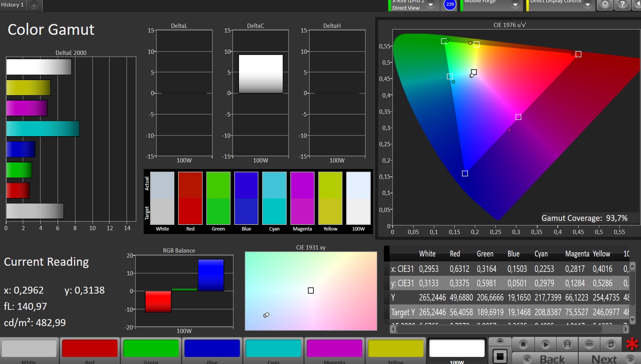The width and height of the screenshot is (641, 364).
Task: Go Back to previous page
Action: [545, 359]
